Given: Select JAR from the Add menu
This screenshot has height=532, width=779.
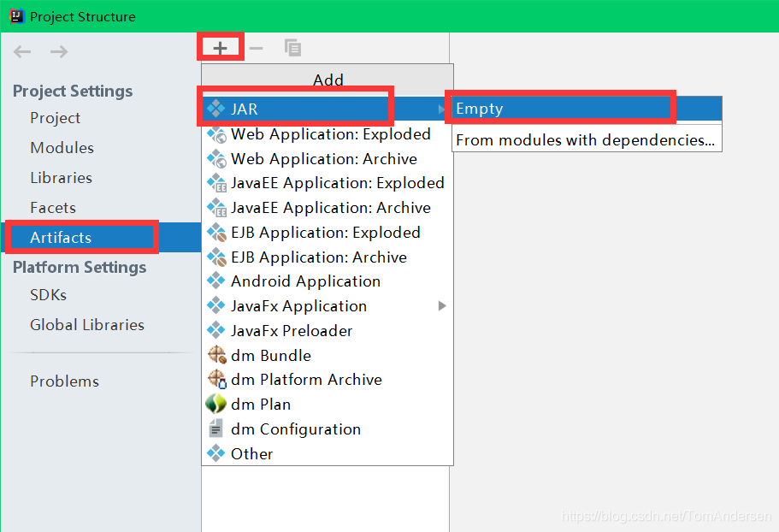Looking at the screenshot, I should click(328, 109).
